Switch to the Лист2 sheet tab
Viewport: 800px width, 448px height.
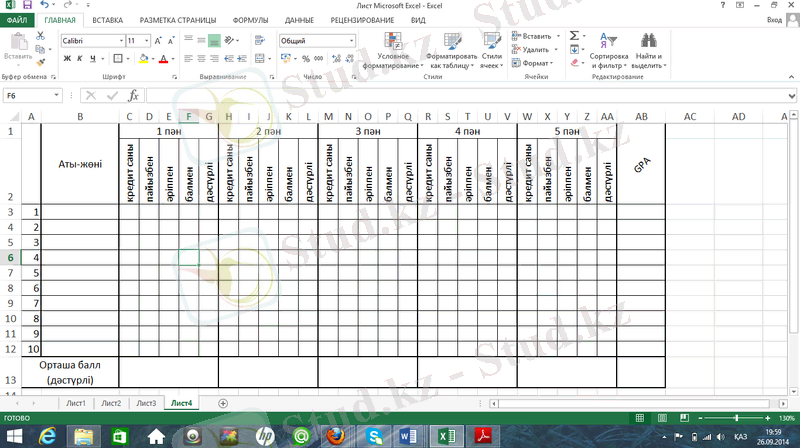pos(111,403)
